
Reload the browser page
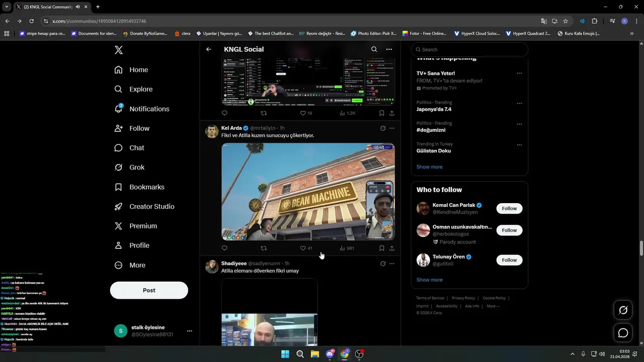tap(31, 21)
